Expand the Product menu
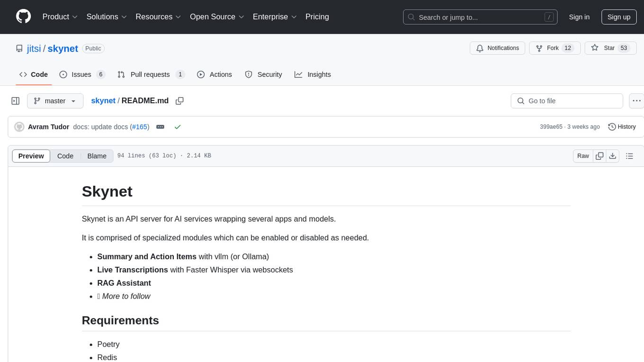Screen dimensions: 644x362 [x=60, y=17]
